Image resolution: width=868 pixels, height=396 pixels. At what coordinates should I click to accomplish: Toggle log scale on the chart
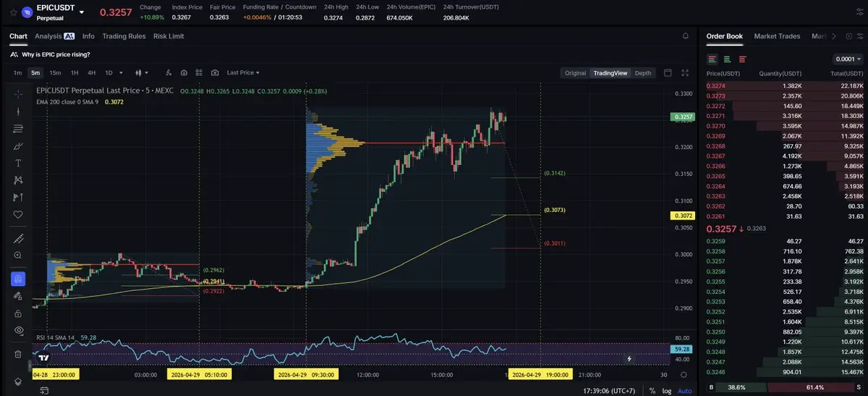point(667,390)
